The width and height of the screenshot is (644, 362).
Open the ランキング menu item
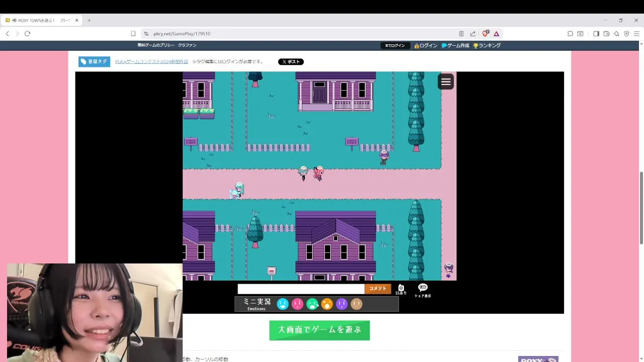click(x=487, y=45)
